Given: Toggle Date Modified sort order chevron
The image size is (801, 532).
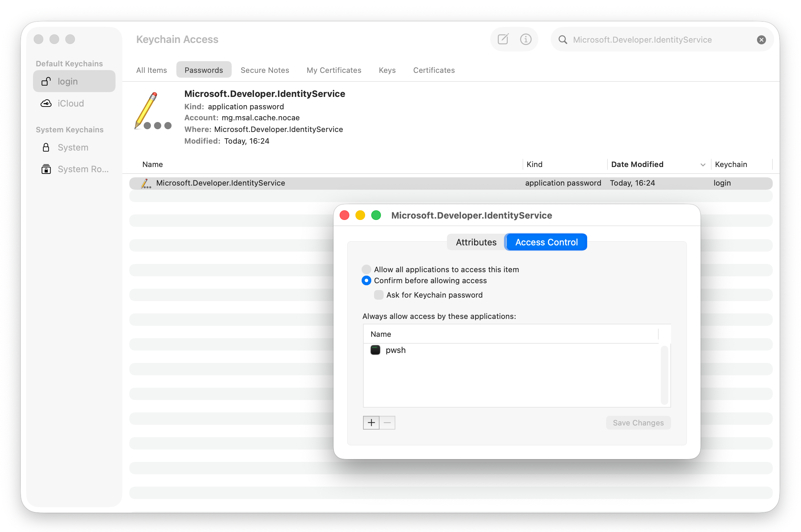Looking at the screenshot, I should (x=703, y=165).
